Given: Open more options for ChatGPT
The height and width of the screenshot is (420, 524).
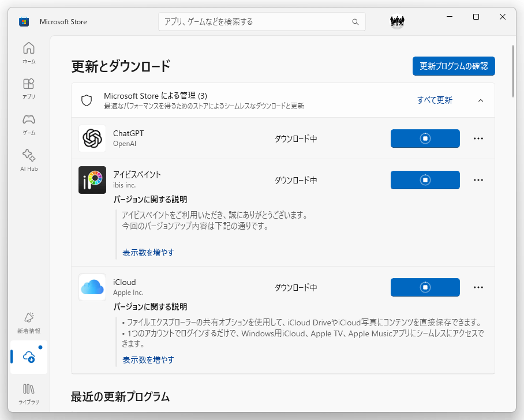Looking at the screenshot, I should [478, 138].
